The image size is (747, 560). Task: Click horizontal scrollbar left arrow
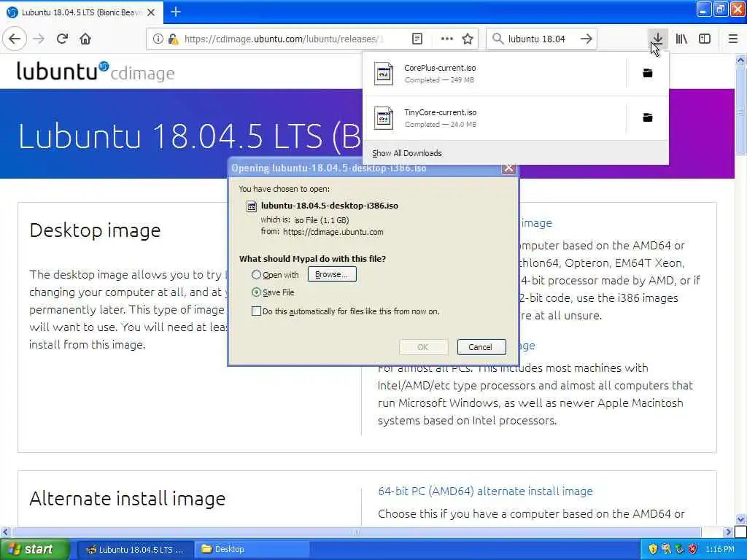click(x=5, y=532)
